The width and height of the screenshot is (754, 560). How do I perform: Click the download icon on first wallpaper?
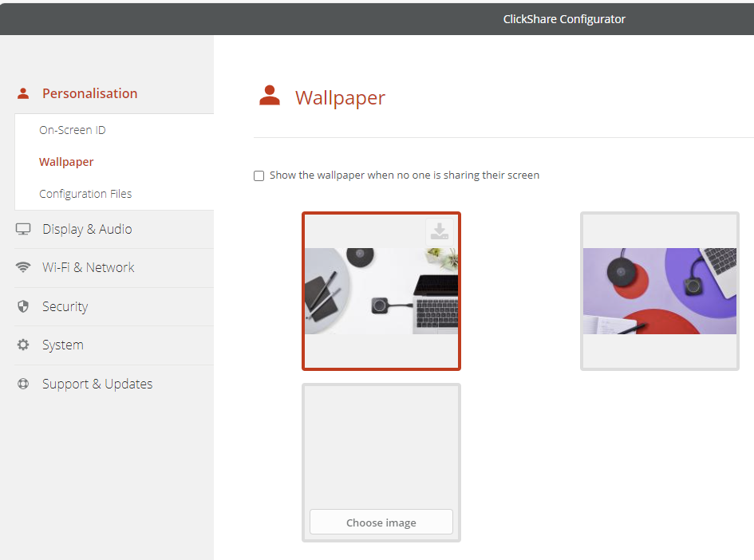pos(439,231)
